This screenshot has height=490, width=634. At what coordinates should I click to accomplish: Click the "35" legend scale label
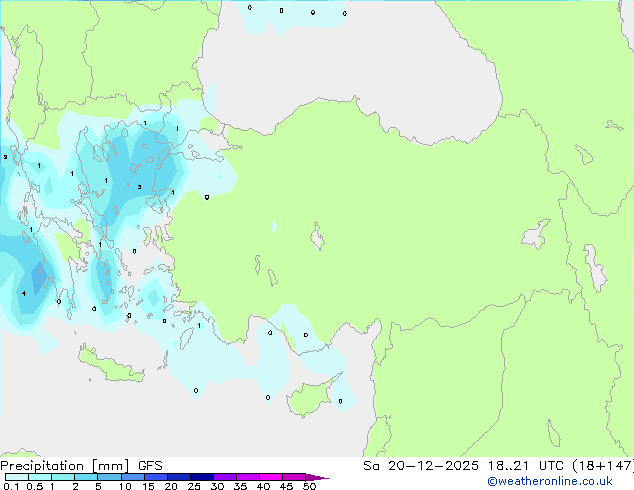tap(240, 486)
